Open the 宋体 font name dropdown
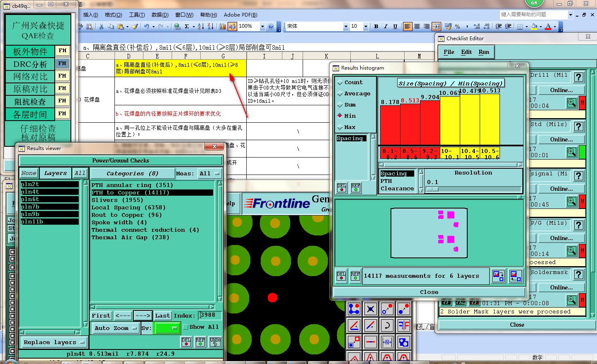 click(346, 26)
